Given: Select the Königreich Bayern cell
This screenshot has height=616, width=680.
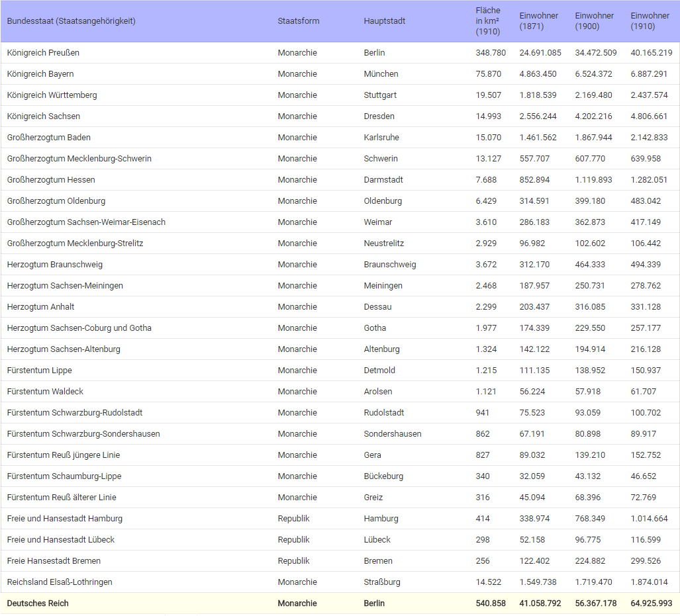Looking at the screenshot, I should 40,73.
